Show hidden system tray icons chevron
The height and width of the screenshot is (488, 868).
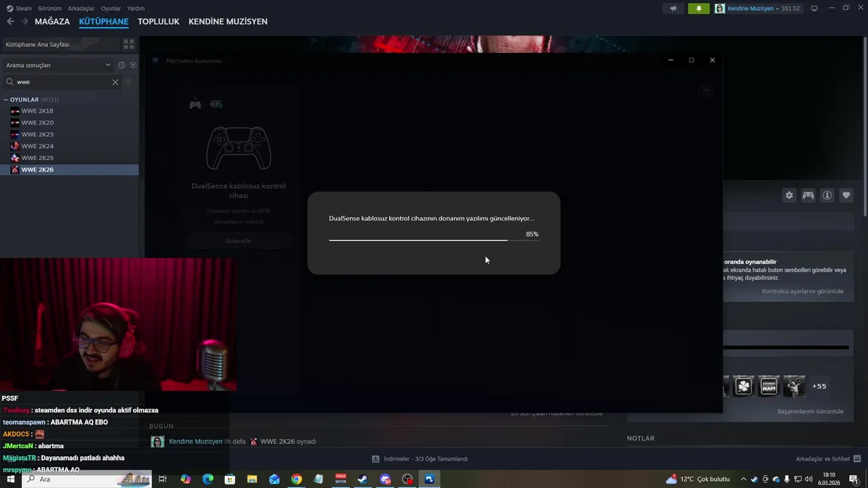point(744,479)
